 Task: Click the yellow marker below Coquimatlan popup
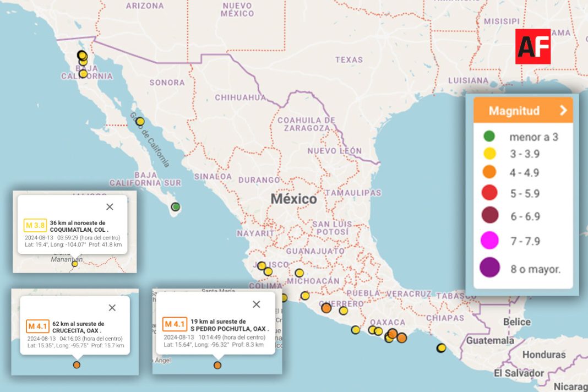tap(75, 264)
